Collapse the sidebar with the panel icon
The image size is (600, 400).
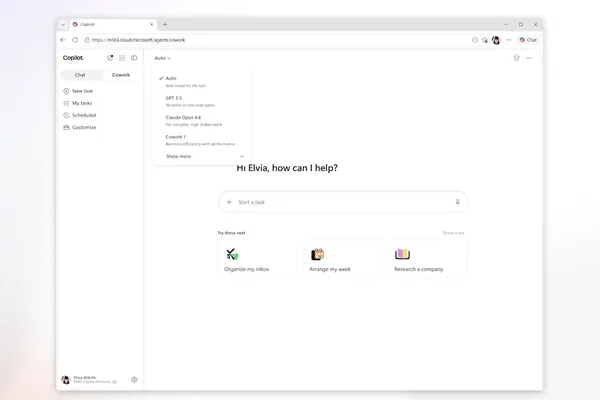pos(134,58)
